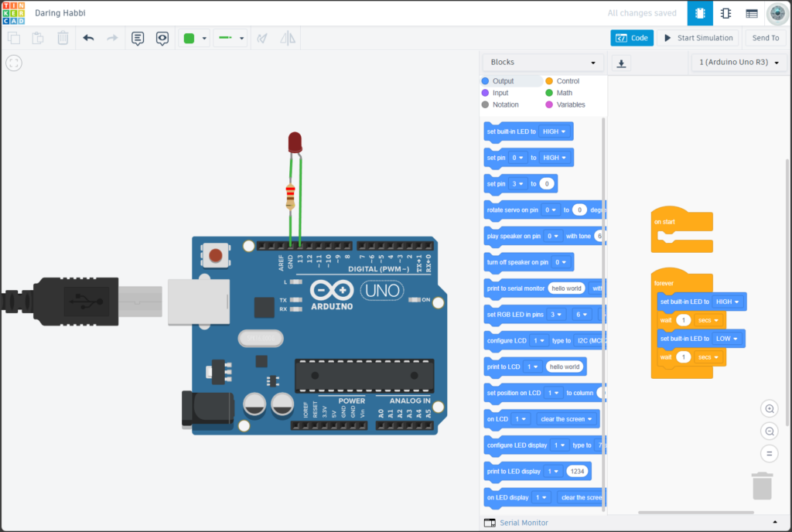This screenshot has height=532, width=792.
Task: Click the 1234 field in print to LED display
Action: click(x=577, y=472)
